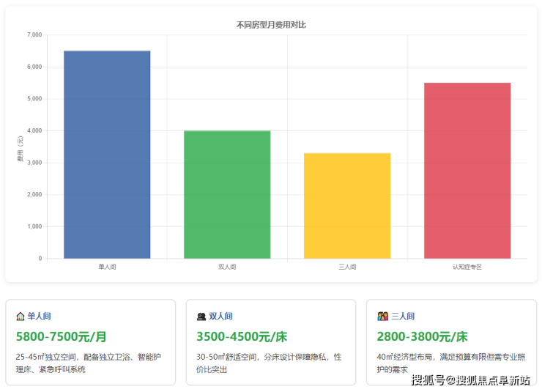Click the family icon beside 三人间

point(382,317)
